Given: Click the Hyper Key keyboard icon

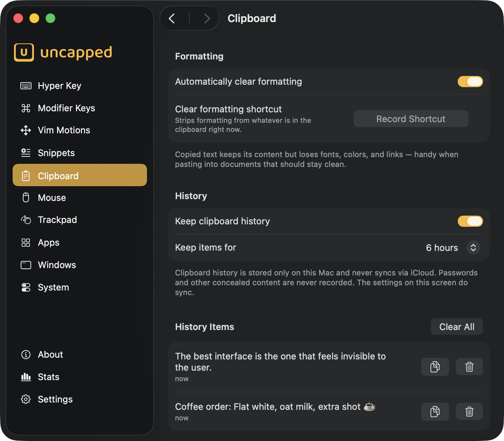Looking at the screenshot, I should click(26, 86).
